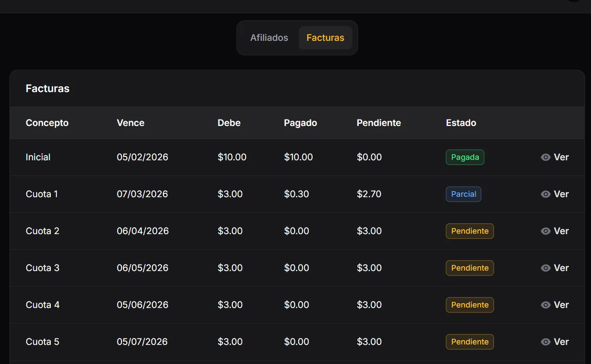Click the Pendiente badge for Cuota 4
The height and width of the screenshot is (364, 591).
click(x=470, y=305)
